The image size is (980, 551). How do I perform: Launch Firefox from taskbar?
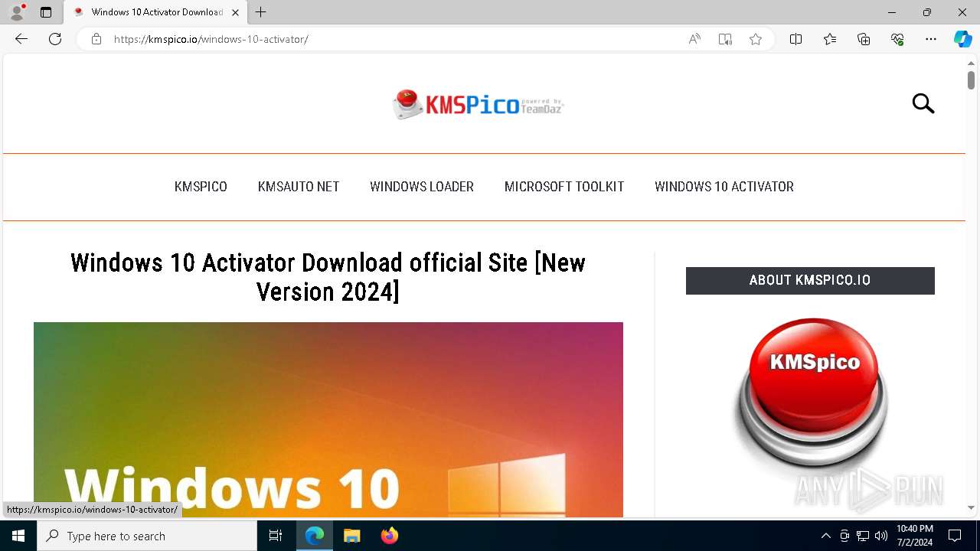click(x=389, y=536)
